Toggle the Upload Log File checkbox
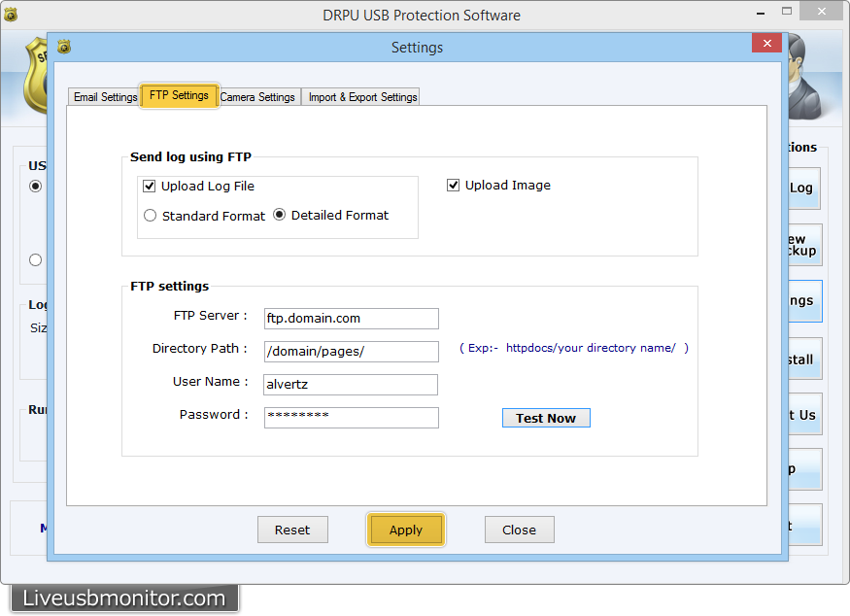Screen dimensions: 850x616 (x=149, y=187)
